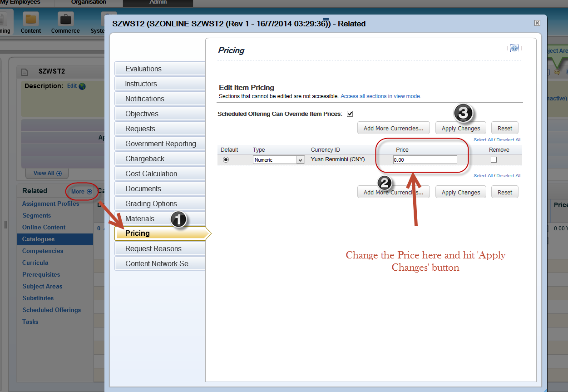Switch to the Admin top tab

[158, 3]
